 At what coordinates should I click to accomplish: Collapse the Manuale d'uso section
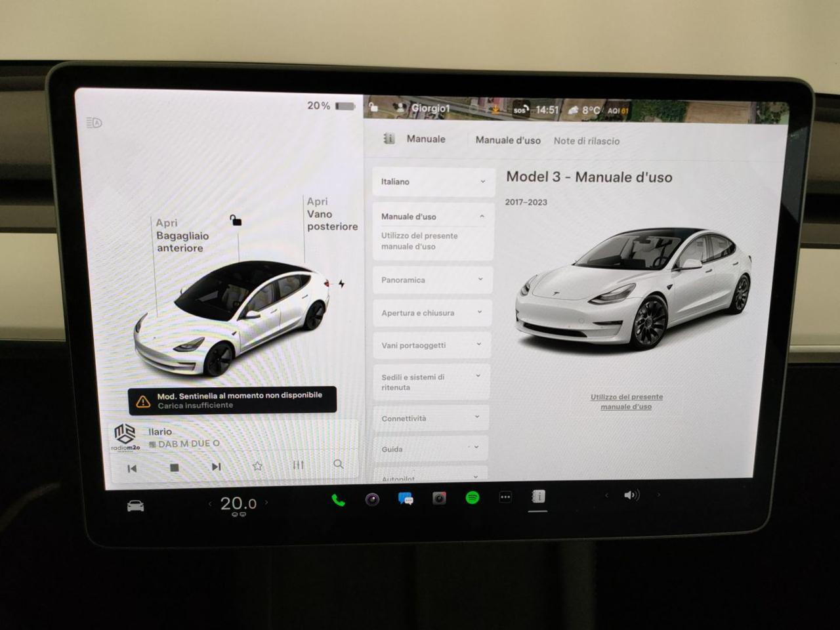coord(433,216)
